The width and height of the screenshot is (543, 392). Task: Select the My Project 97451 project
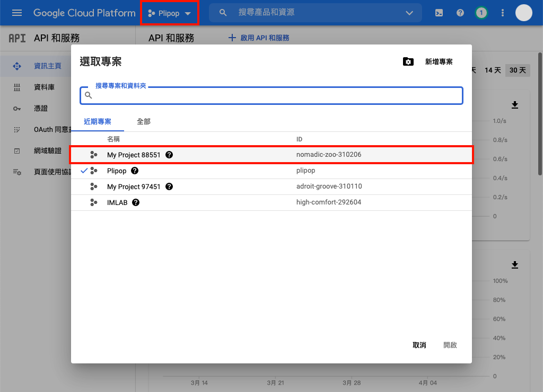(x=134, y=187)
